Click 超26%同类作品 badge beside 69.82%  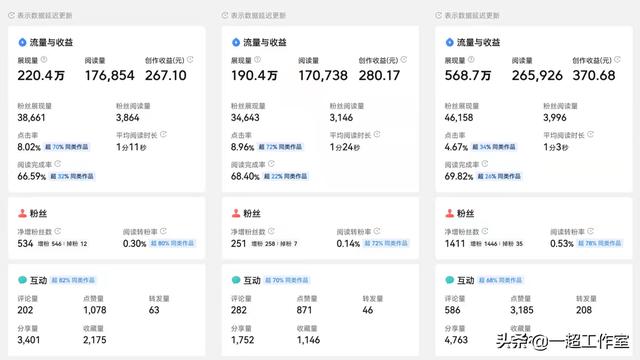coord(499,176)
